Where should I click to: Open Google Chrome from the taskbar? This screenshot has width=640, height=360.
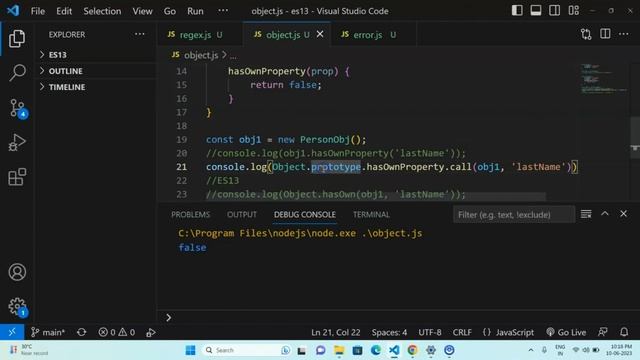pos(412,350)
